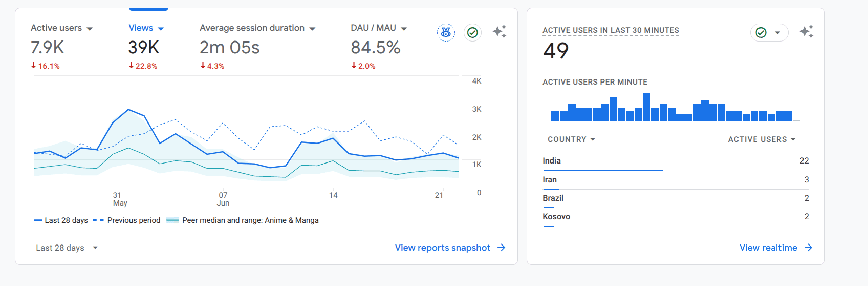Viewport: 868px width, 286px height.
Task: Open the sparkle insights icon on the overview card
Action: point(500,32)
